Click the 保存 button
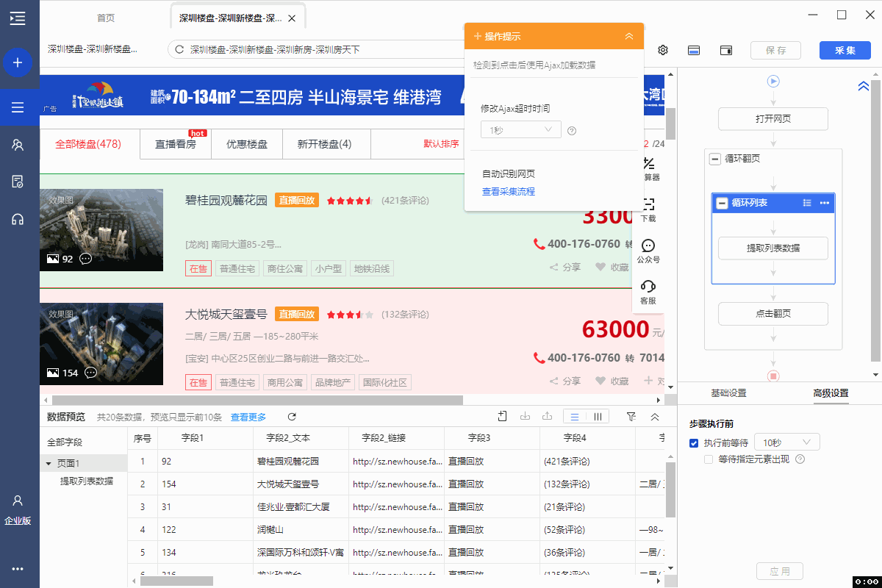Screen dimensions: 882x588 (x=775, y=50)
